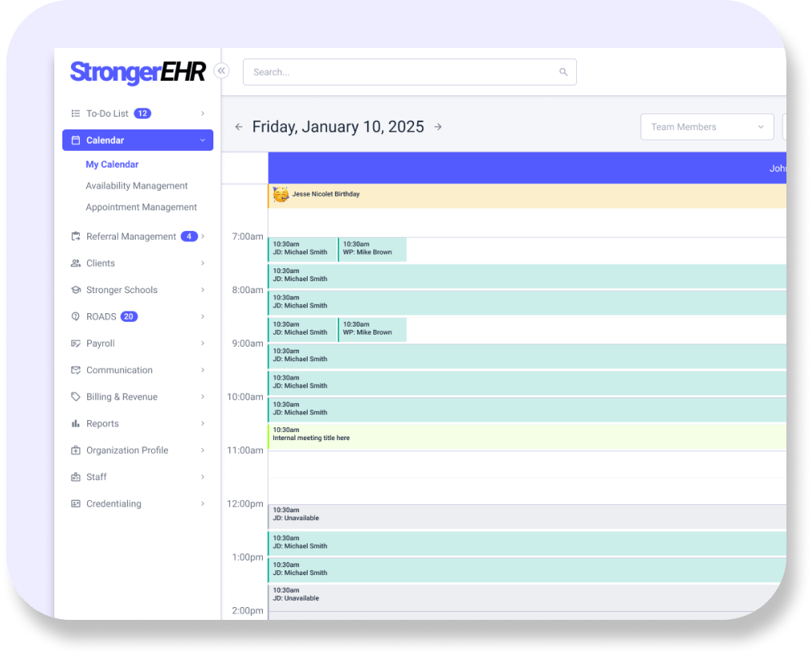Click the Billing & Revenue tag icon
The image size is (812, 655).
click(76, 397)
